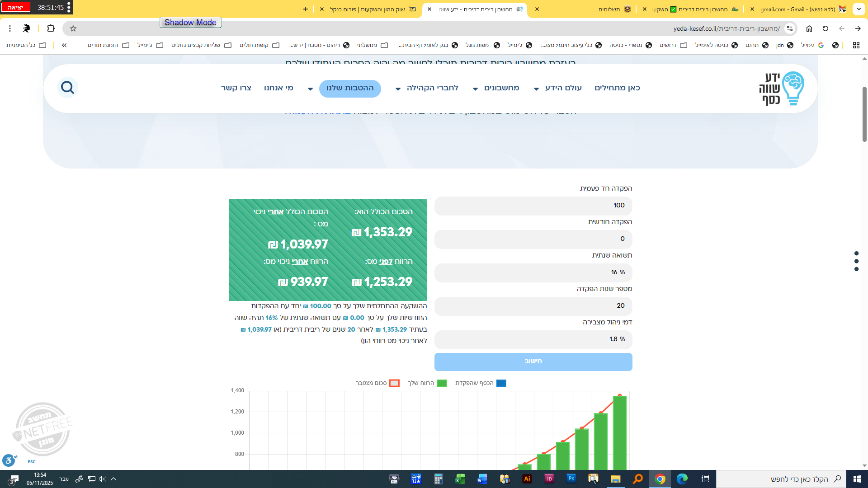Click the ההטבות שלנו button

click(350, 88)
